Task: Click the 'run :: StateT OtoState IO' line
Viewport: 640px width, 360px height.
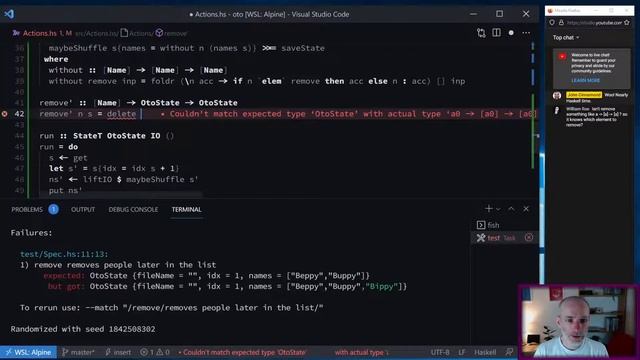Action: pos(107,136)
